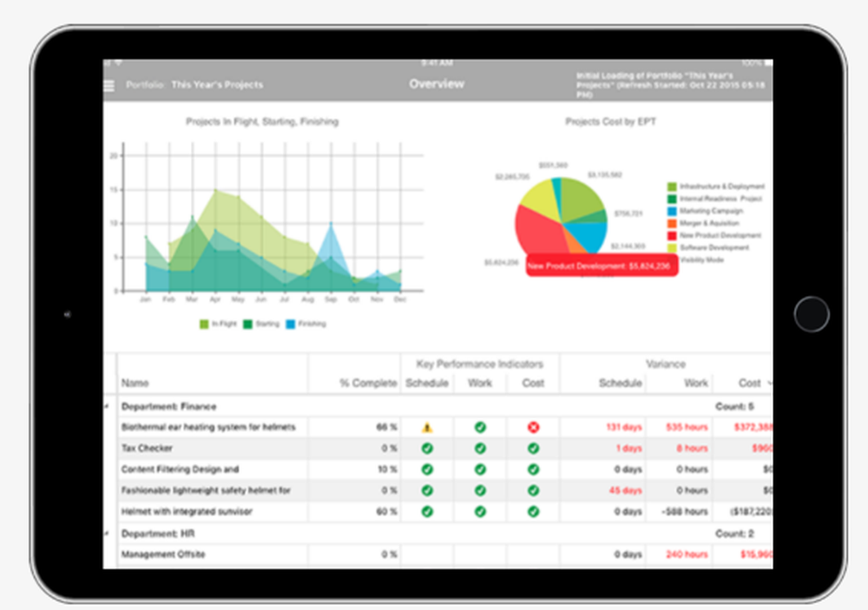Click the Overview title in header
The width and height of the screenshot is (868, 610).
(437, 84)
